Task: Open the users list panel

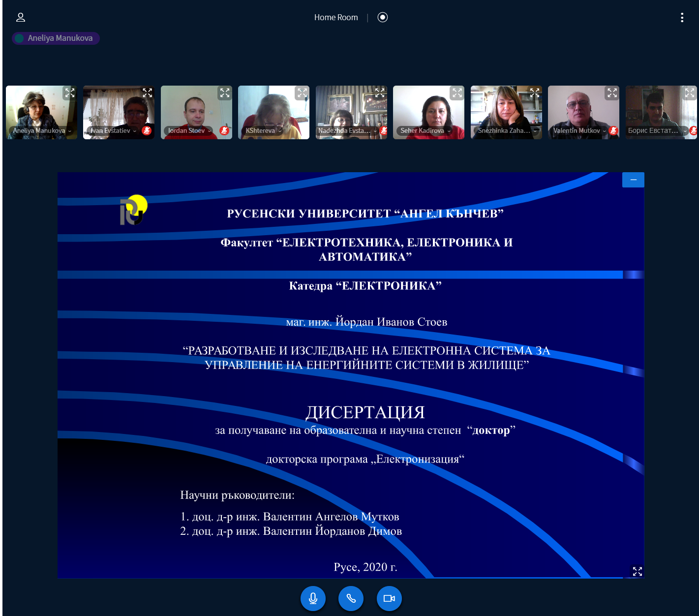Action: [x=21, y=17]
